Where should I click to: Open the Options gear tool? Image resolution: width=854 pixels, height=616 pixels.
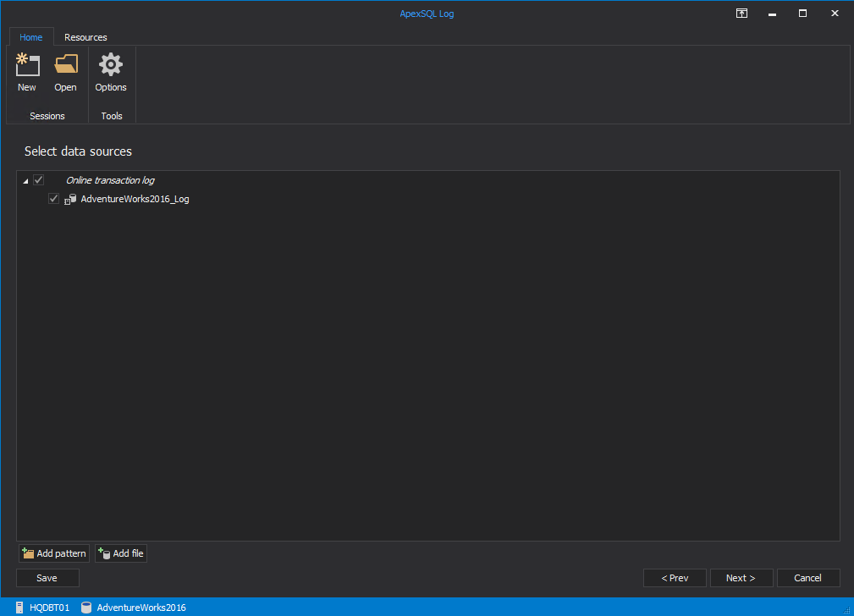tap(111, 73)
